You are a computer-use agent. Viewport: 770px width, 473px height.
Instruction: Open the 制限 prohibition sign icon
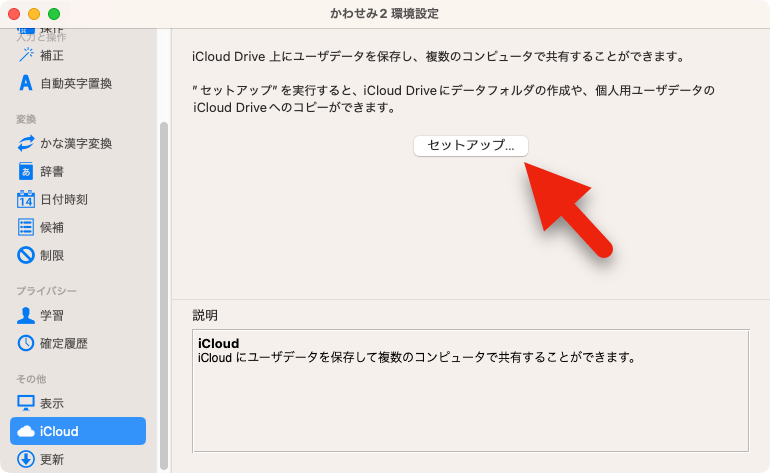(x=26, y=255)
